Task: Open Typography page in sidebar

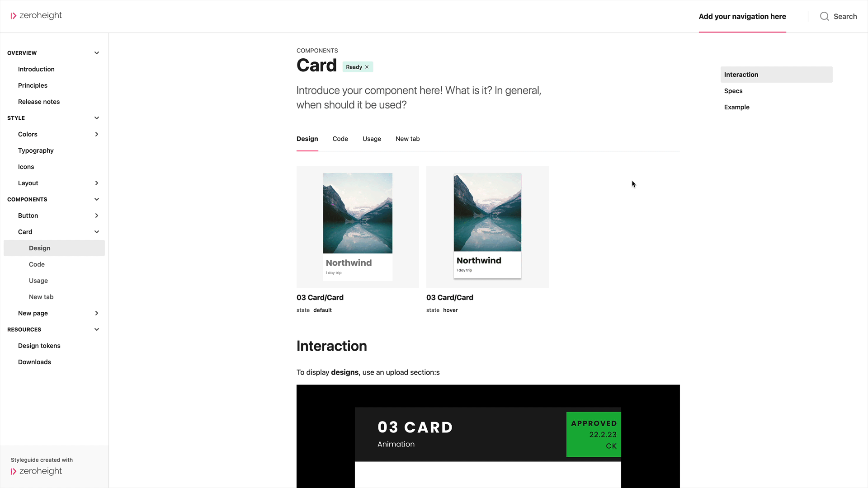Action: pos(36,150)
